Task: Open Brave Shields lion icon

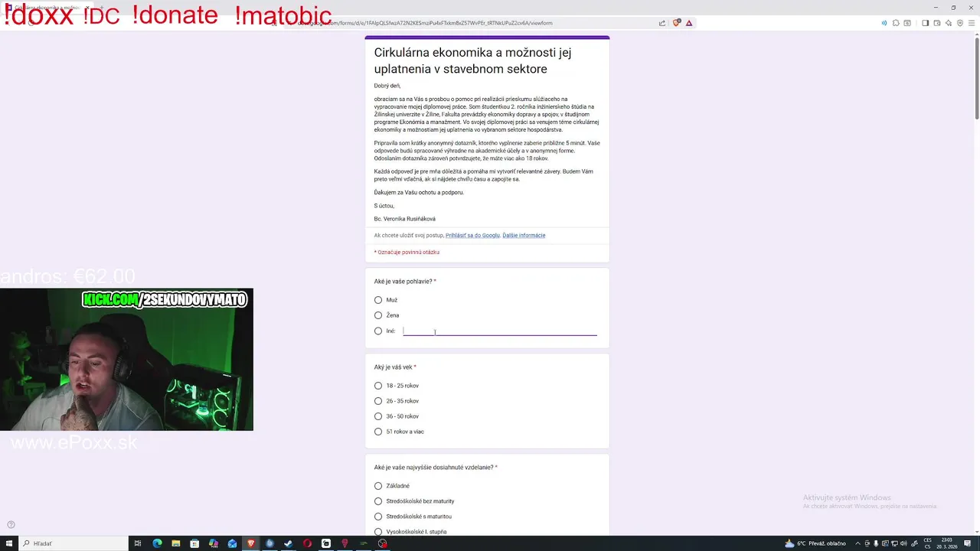Action: (676, 23)
